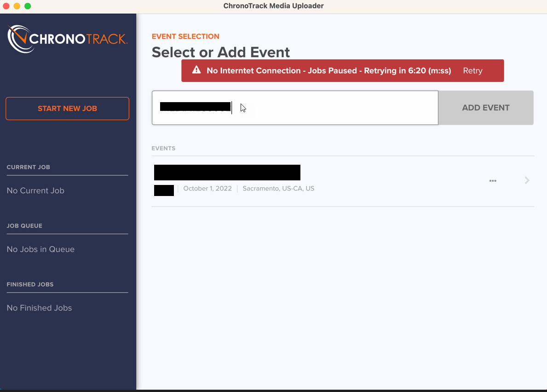Click the ChronoTrack logo
This screenshot has width=547, height=392.
pos(67,39)
